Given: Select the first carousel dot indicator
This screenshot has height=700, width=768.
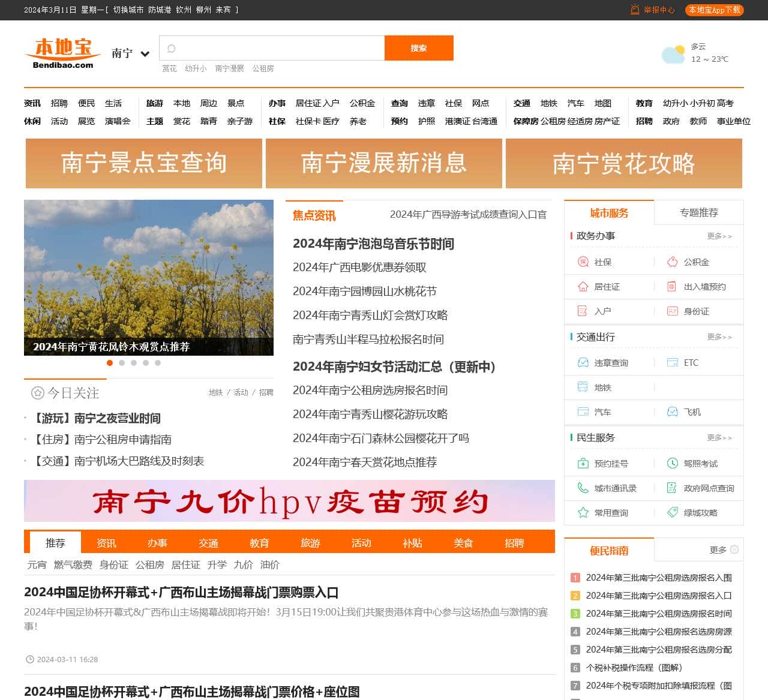Looking at the screenshot, I should pyautogui.click(x=110, y=363).
